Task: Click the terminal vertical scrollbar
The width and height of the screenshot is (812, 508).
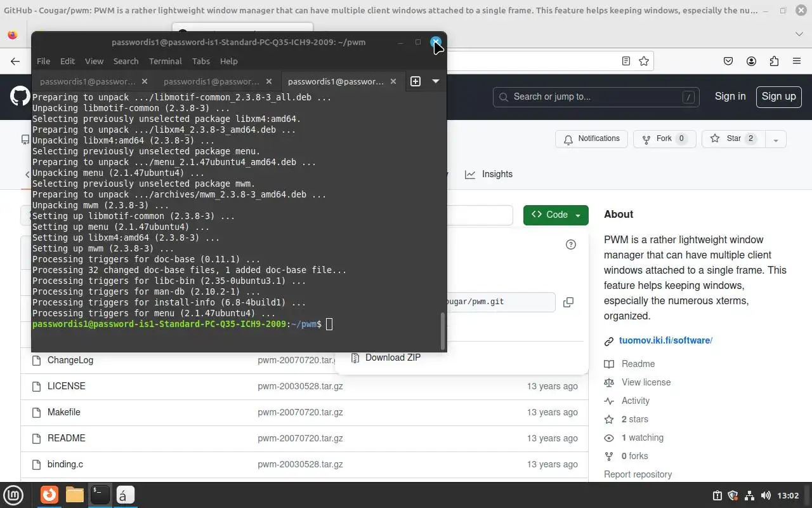Action: click(443, 331)
